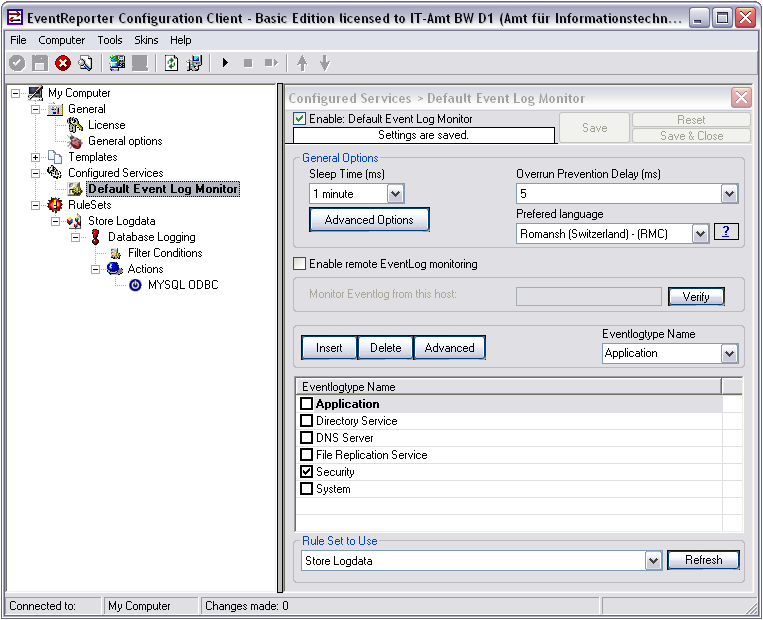
Task: Toggle Enable: Default Event Log Monitor checkbox
Action: (x=300, y=119)
